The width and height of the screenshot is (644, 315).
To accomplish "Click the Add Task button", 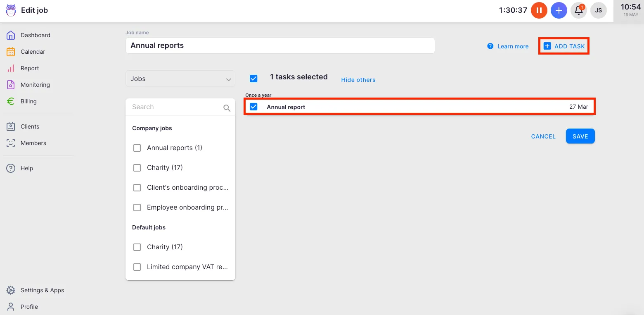I will tap(564, 46).
